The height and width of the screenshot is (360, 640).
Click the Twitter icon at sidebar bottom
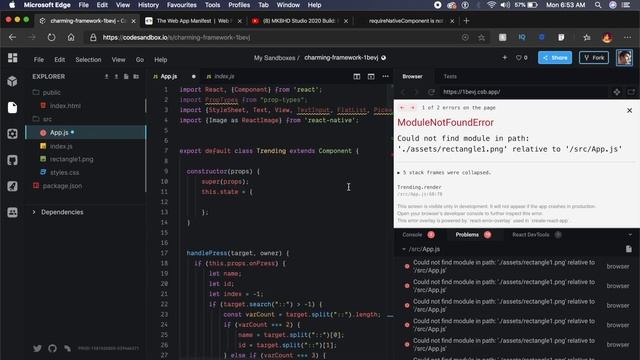click(37, 348)
